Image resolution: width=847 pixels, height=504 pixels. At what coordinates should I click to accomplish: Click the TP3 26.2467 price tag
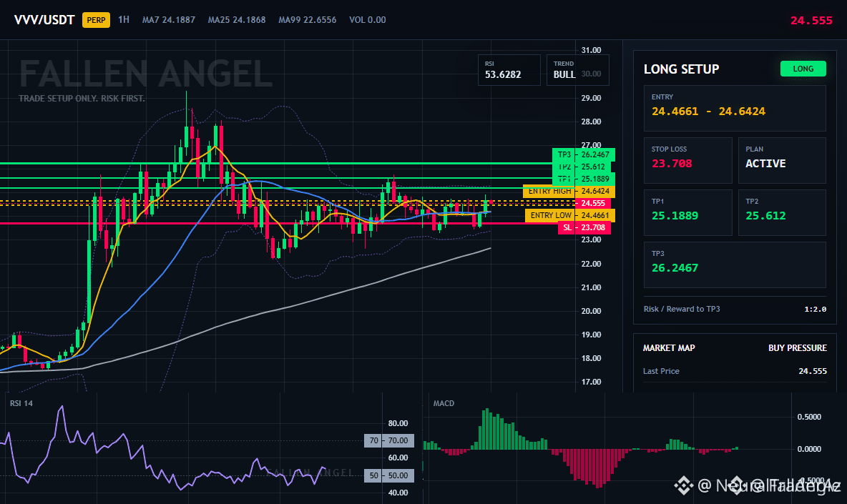click(x=584, y=154)
